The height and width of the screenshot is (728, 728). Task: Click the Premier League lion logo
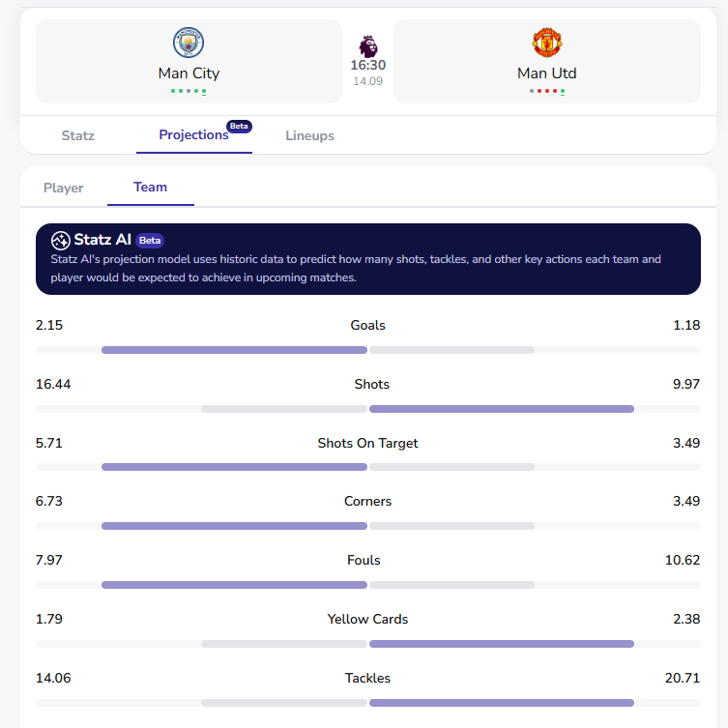pyautogui.click(x=367, y=45)
